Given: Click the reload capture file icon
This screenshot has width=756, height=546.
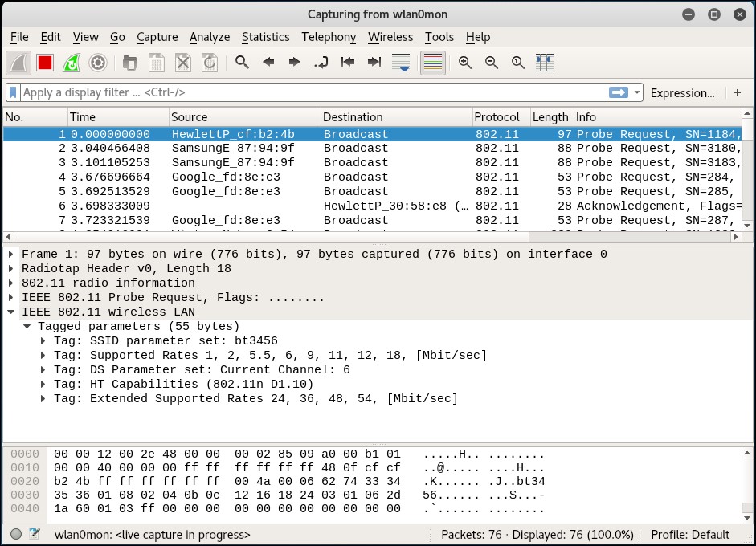Looking at the screenshot, I should tap(209, 63).
